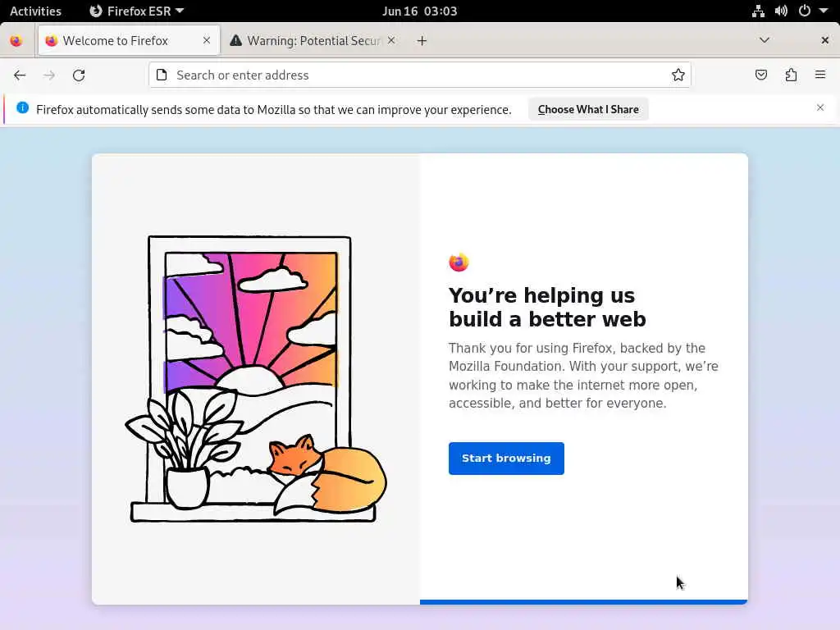Viewport: 840px width, 630px height.
Task: Open the Firefox ESR application menu
Action: [x=136, y=11]
